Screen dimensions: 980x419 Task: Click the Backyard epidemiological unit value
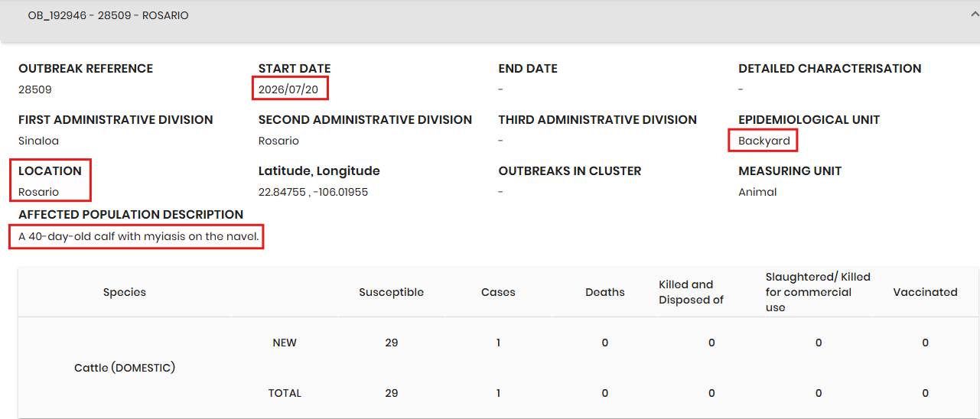pyautogui.click(x=763, y=141)
